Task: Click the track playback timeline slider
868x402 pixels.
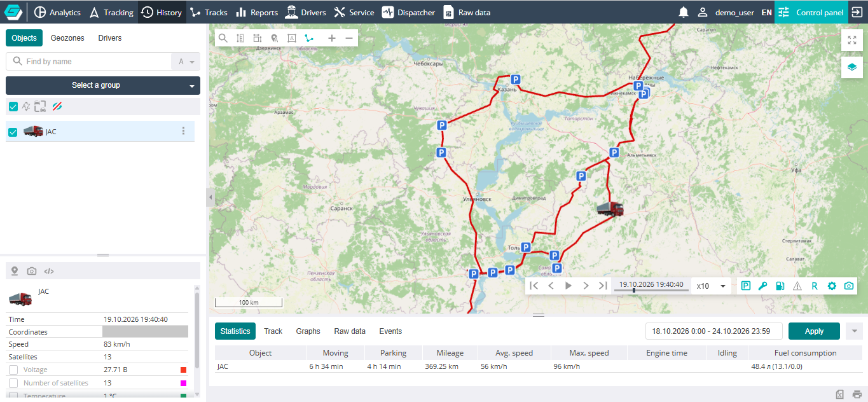Action: 651,290
